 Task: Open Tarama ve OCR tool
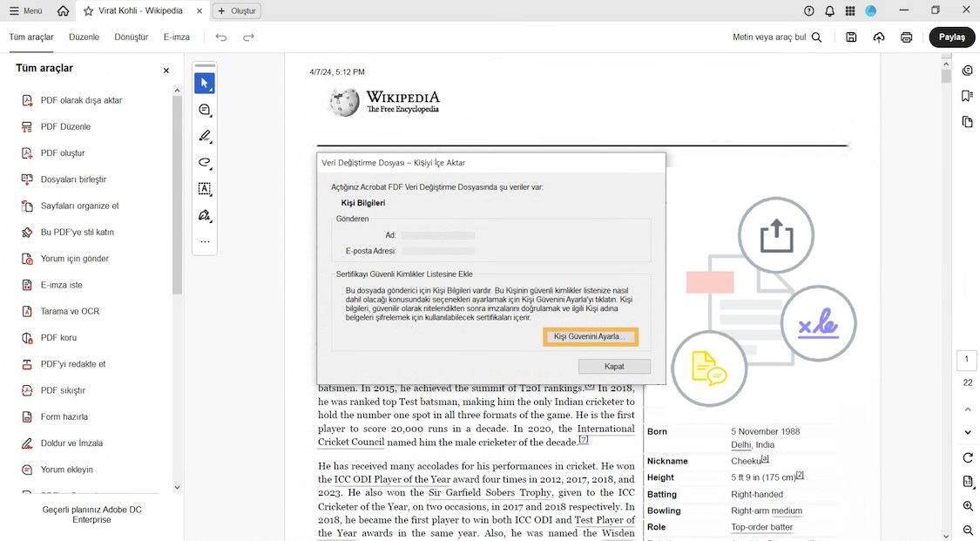70,311
